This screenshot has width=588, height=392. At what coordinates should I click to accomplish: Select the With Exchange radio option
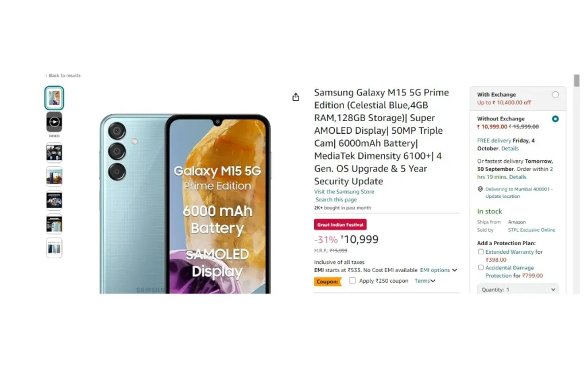click(555, 95)
